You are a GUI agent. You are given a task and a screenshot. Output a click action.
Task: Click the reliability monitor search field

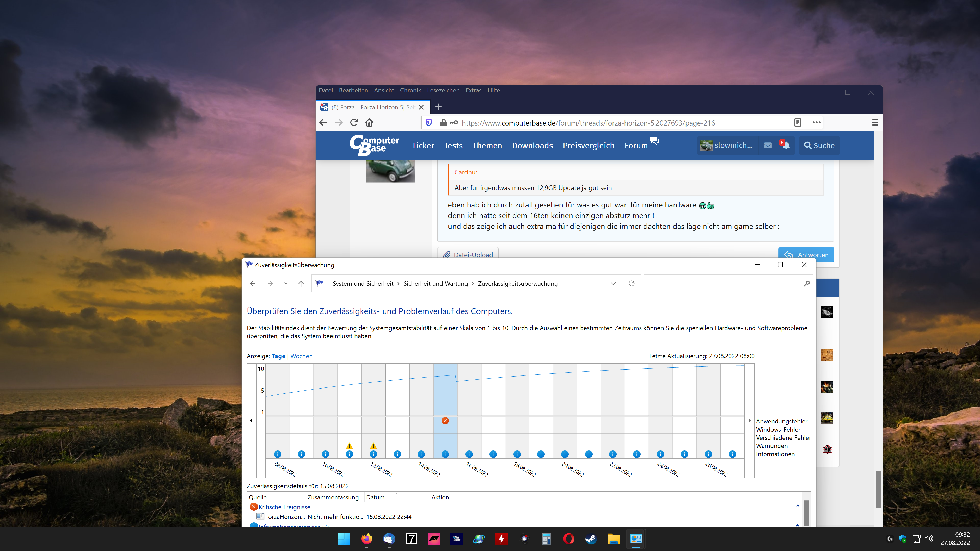723,283
